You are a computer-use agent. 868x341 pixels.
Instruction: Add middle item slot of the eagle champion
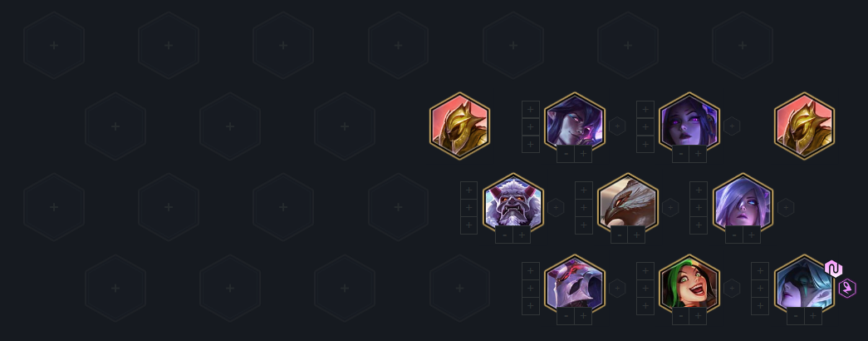tap(584, 207)
